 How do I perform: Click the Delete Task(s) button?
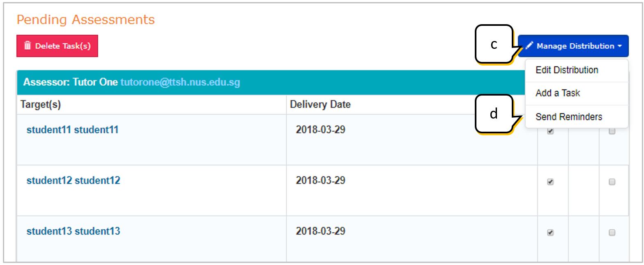click(57, 46)
